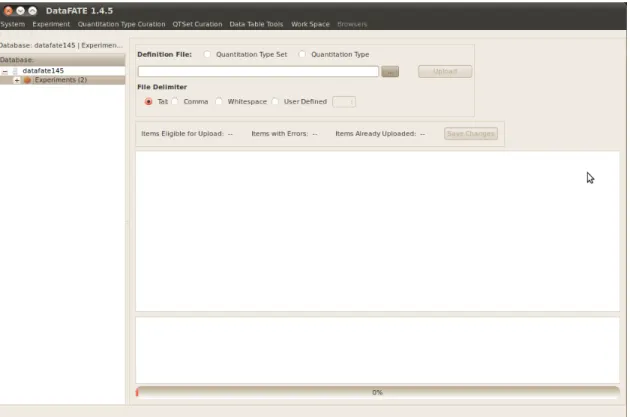Open the Work Space menu

pos(310,24)
